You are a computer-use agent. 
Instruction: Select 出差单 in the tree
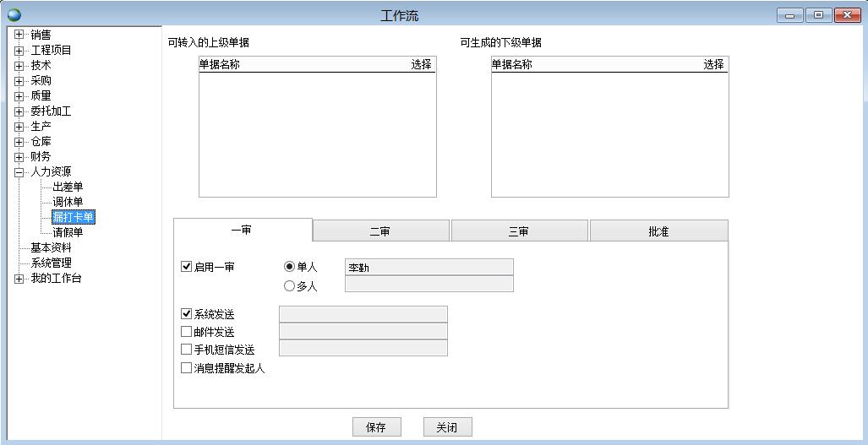(x=68, y=187)
